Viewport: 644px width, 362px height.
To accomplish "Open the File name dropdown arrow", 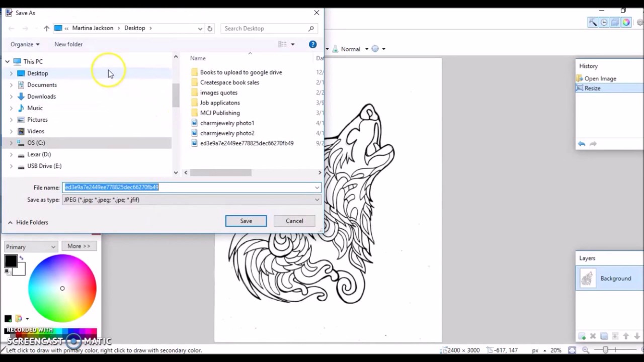I will point(317,188).
